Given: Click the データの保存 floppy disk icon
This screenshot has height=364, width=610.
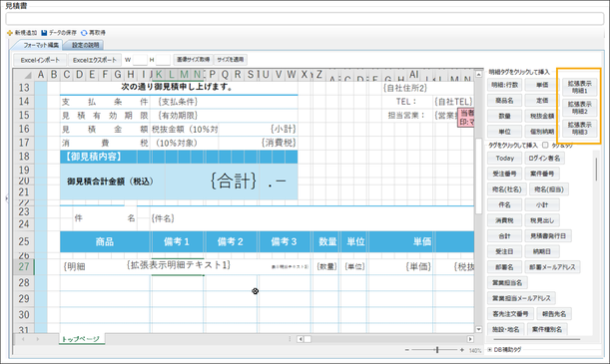Looking at the screenshot, I should pos(44,33).
